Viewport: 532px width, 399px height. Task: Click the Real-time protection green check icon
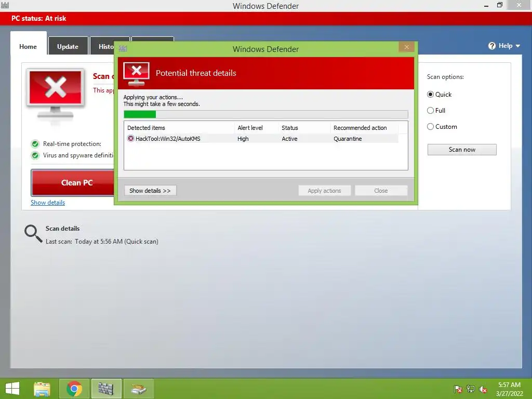coord(35,144)
